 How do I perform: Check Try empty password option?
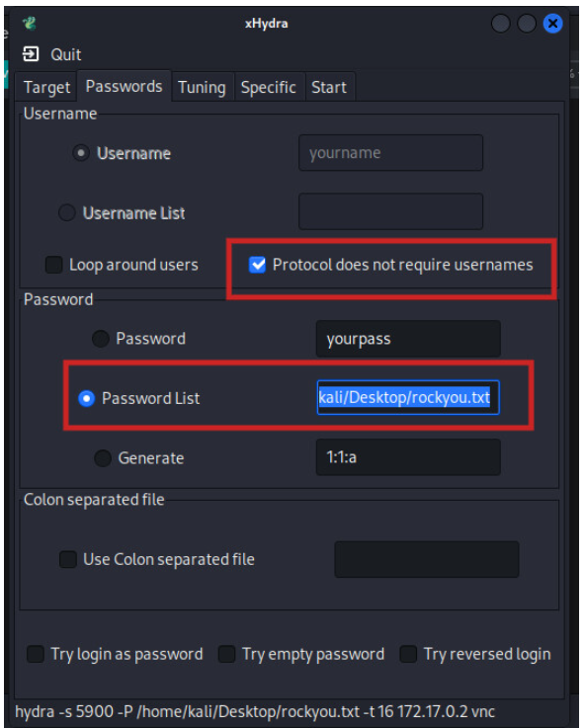[226, 654]
